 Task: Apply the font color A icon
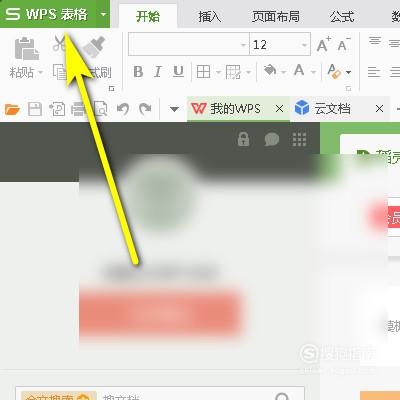(x=299, y=71)
